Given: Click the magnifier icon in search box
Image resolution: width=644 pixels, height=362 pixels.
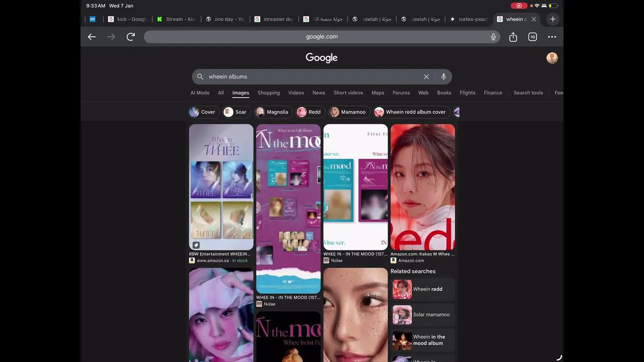Looking at the screenshot, I should pos(200,76).
